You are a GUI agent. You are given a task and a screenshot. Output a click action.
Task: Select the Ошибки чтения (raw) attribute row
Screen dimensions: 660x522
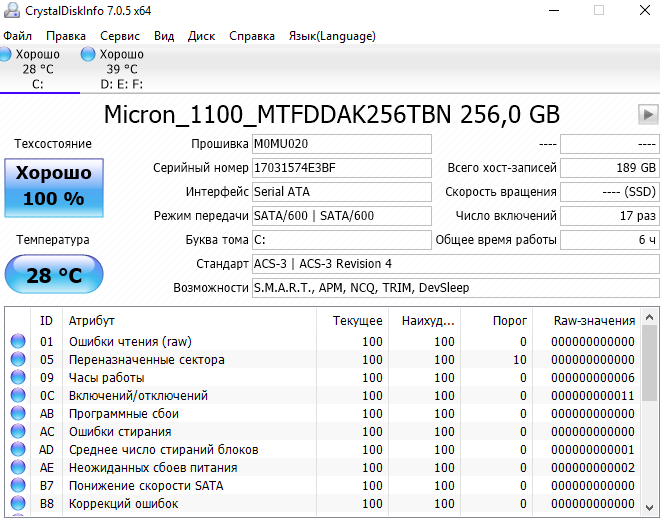pyautogui.click(x=323, y=341)
